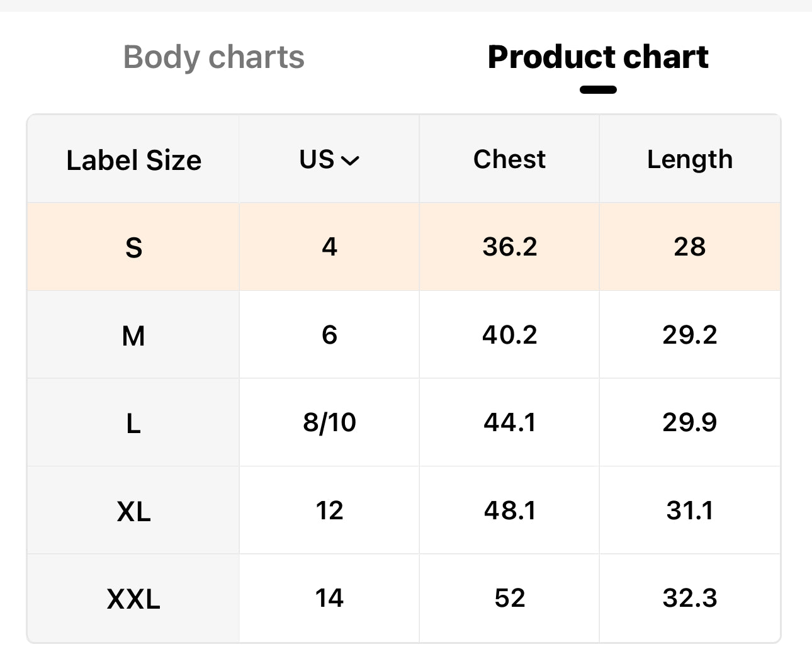
Task: Open the US size region dropdown
Action: 328,160
